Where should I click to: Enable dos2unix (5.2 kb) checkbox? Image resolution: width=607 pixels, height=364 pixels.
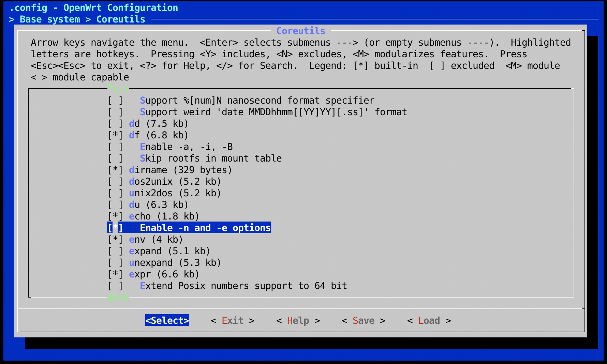point(115,182)
